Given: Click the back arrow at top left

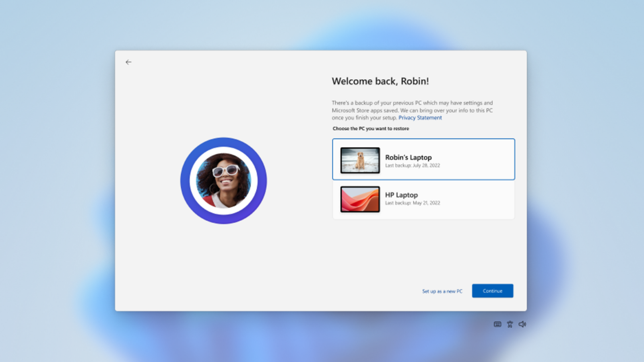Looking at the screenshot, I should [128, 62].
